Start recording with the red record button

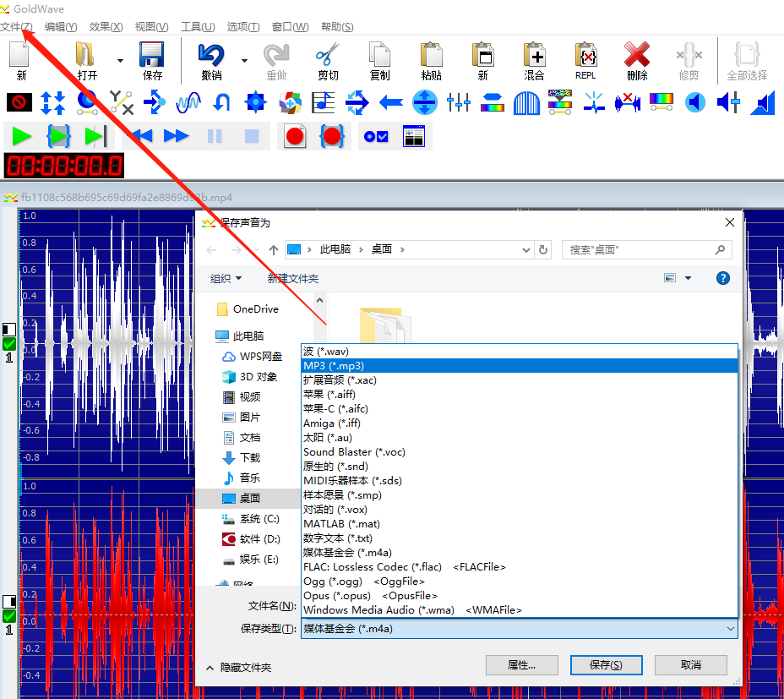[295, 136]
